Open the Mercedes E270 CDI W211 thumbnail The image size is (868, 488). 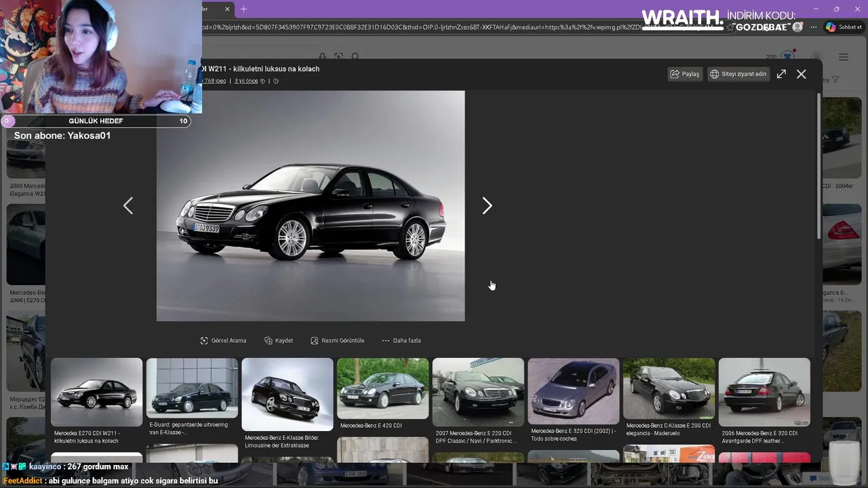96,392
